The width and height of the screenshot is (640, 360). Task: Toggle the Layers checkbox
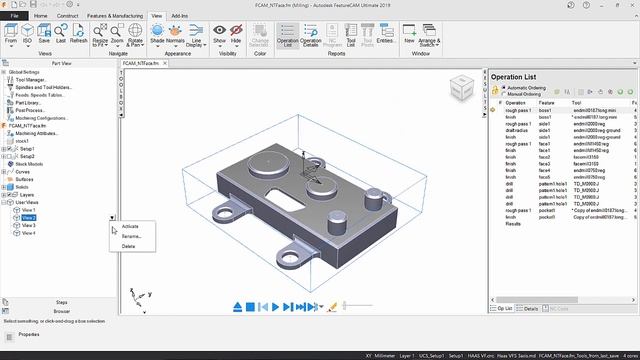pyautogui.click(x=10, y=195)
